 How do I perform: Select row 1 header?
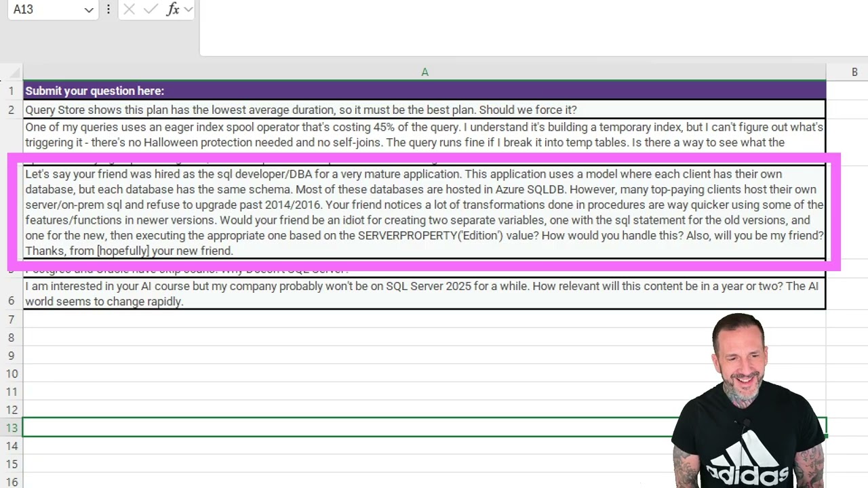(x=11, y=91)
